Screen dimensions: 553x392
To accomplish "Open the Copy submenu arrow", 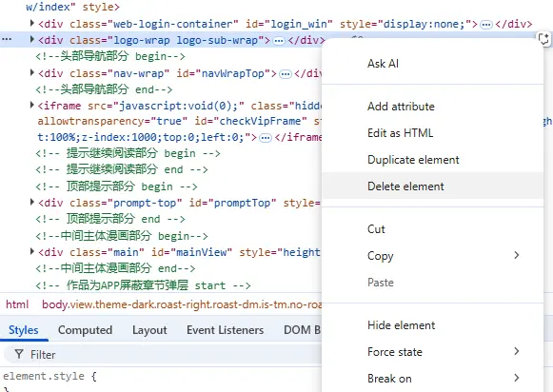I will pyautogui.click(x=517, y=255).
